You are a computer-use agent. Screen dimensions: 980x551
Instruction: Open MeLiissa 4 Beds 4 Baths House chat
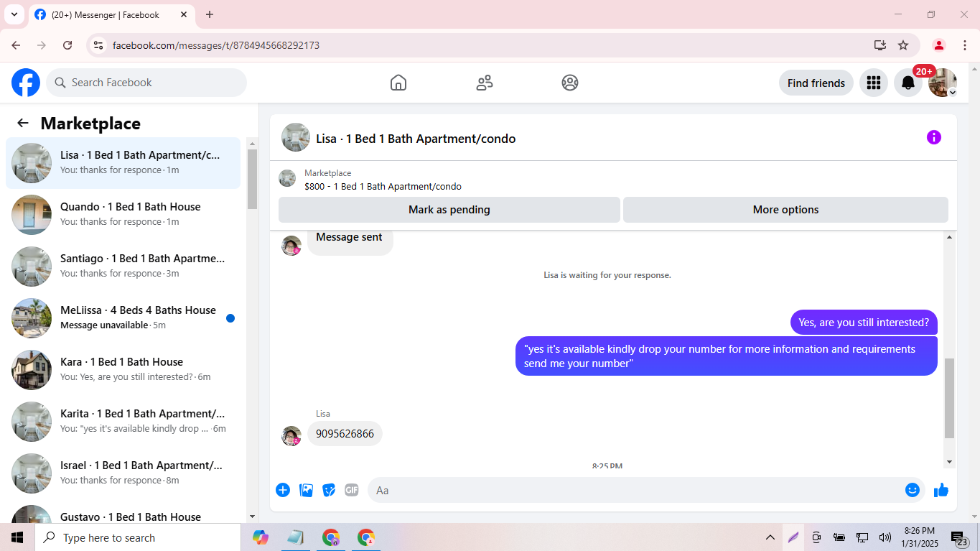click(x=123, y=318)
